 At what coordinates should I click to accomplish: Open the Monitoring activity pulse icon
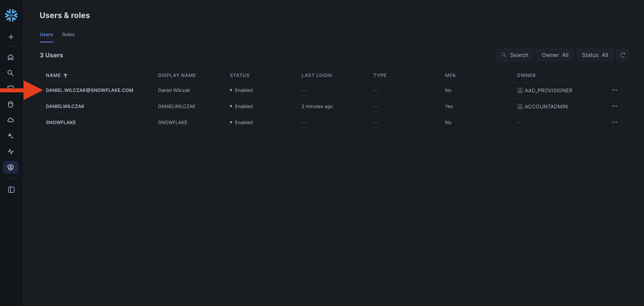pyautogui.click(x=11, y=152)
